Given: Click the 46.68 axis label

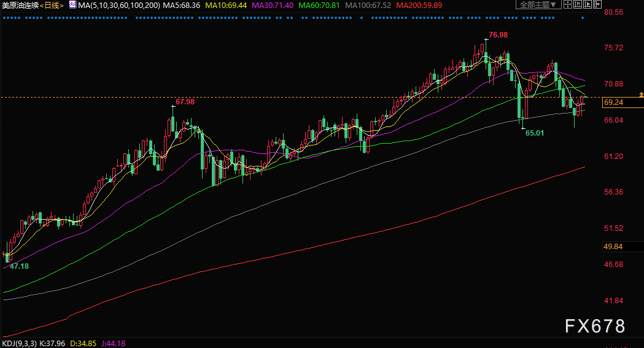Looking at the screenshot, I should click(613, 265).
